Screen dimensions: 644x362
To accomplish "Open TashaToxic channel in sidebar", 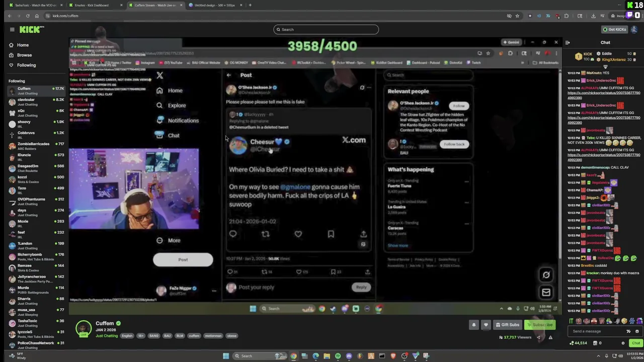I will pyautogui.click(x=36, y=323).
